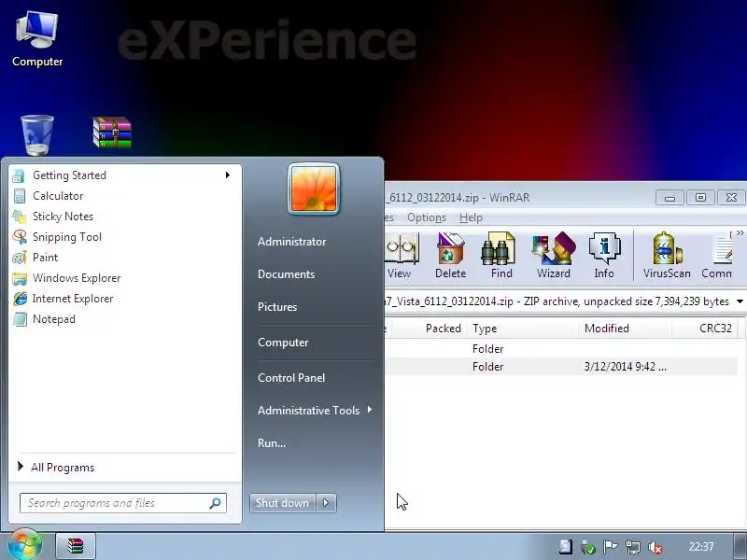Screen dimensions: 747x560
Task: Open the Computer desktop icon
Action: pyautogui.click(x=37, y=39)
